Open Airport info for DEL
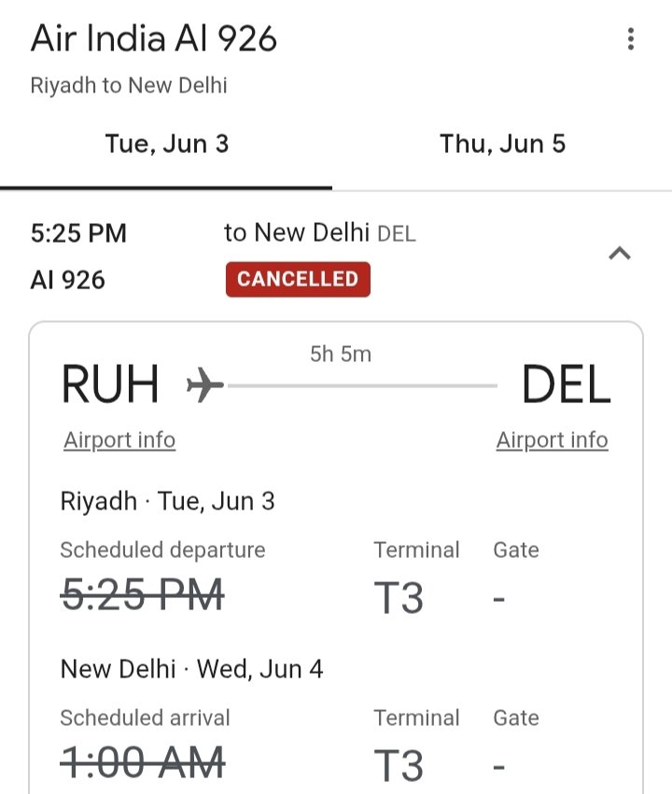672x794 pixels. (x=552, y=439)
